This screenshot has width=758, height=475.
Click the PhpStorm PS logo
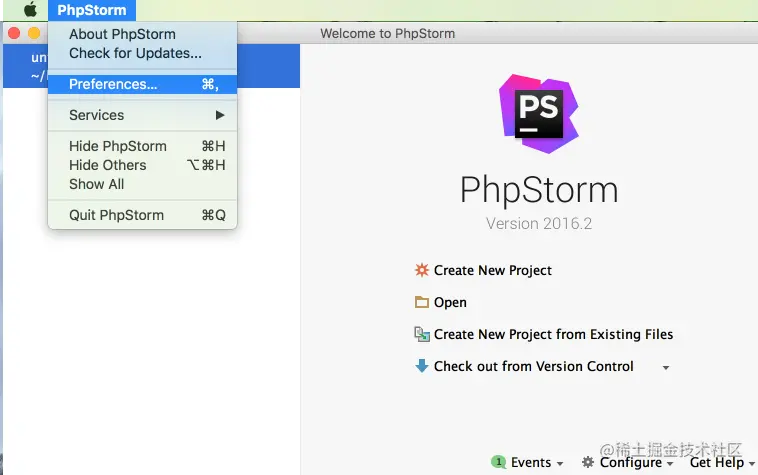tap(539, 114)
